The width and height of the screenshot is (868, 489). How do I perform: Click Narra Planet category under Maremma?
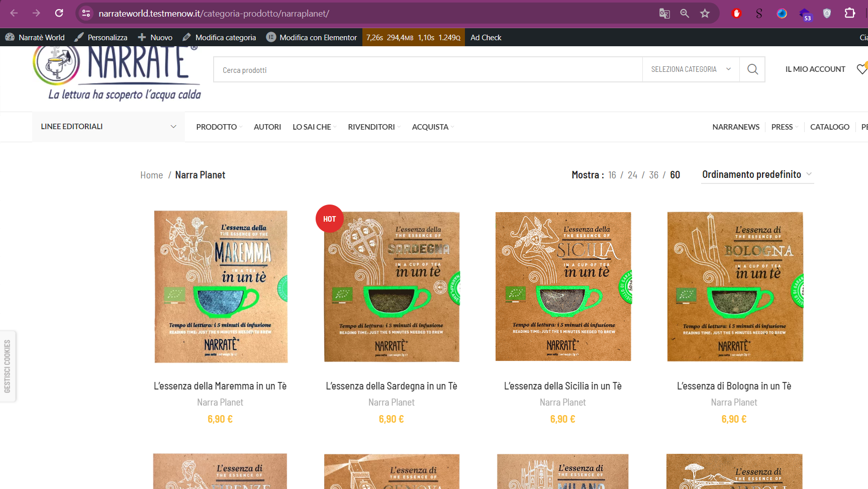coord(220,402)
